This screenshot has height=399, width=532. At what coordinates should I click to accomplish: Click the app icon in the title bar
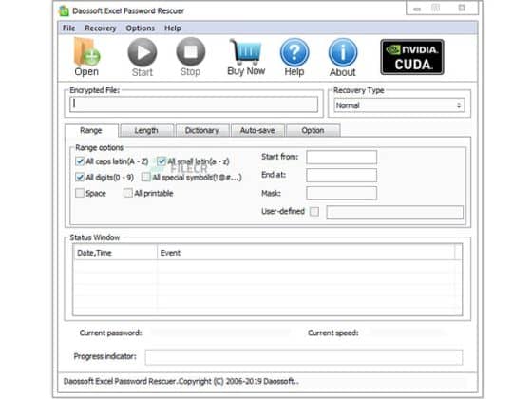[64, 10]
